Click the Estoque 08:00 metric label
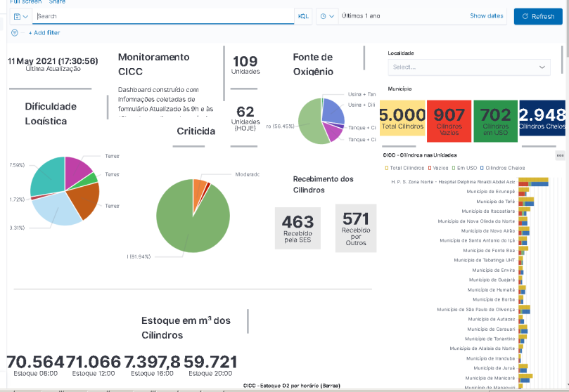This screenshot has height=392, width=569. [x=35, y=374]
